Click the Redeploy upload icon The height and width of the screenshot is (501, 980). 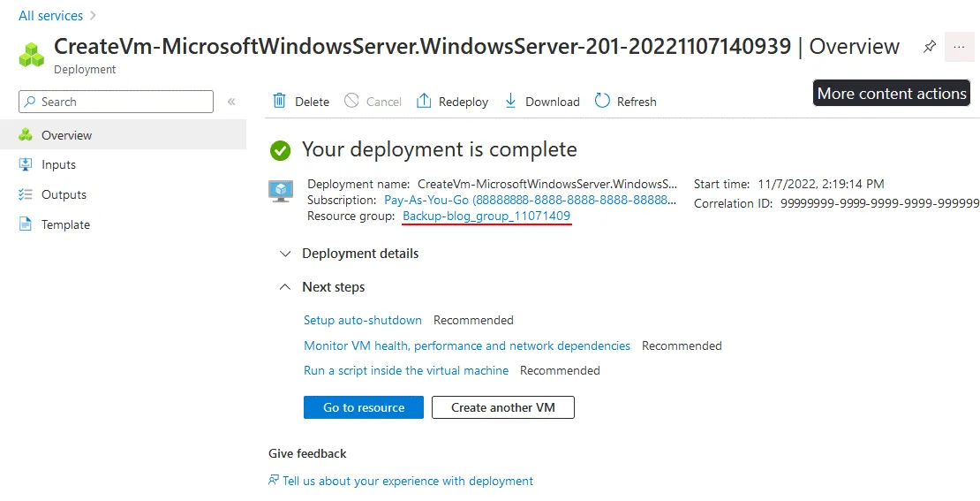click(424, 101)
